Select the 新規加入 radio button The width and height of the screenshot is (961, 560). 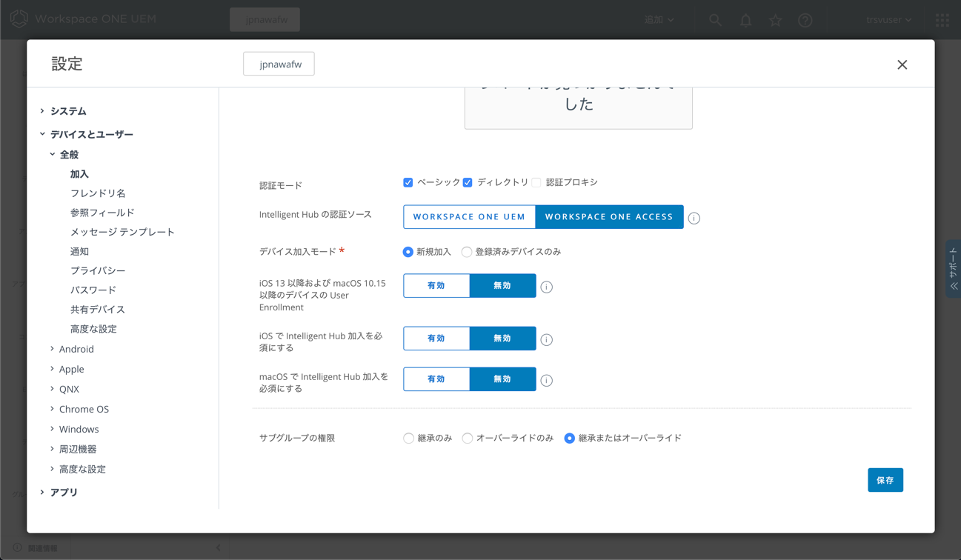408,252
